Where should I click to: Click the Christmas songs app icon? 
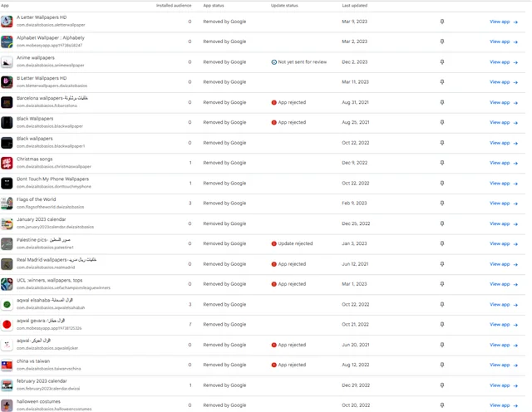(x=7, y=163)
